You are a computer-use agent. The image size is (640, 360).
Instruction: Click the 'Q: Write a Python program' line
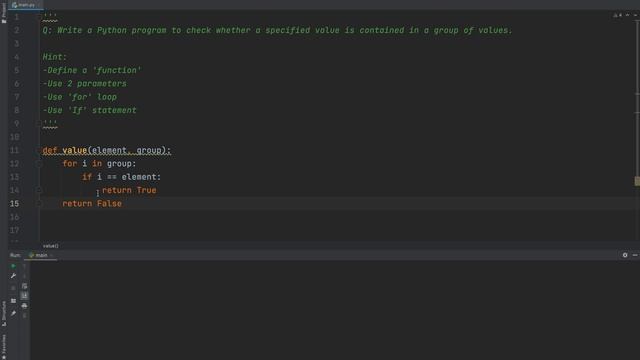point(277,31)
